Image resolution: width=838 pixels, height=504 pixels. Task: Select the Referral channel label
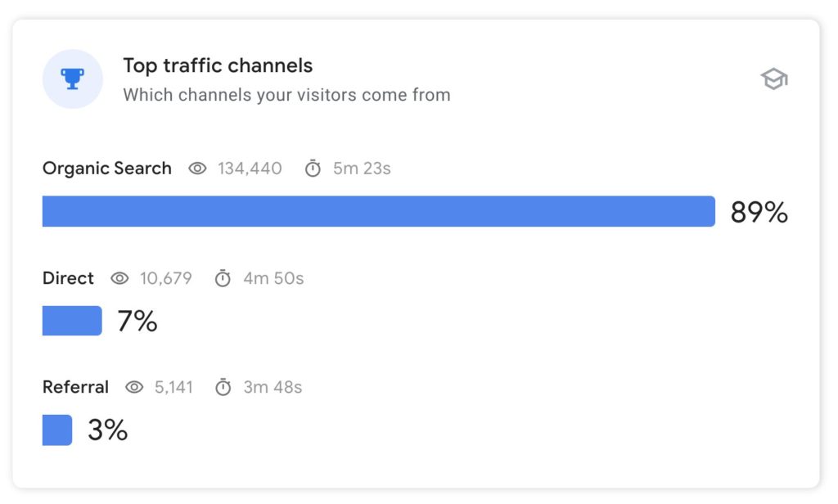(75, 387)
